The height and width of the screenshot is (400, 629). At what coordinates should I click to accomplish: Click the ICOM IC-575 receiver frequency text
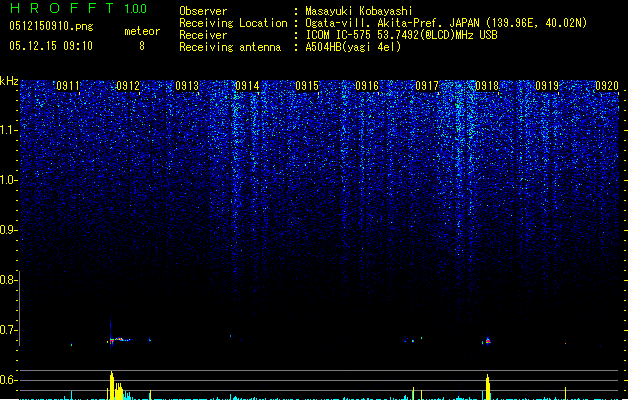(402, 35)
